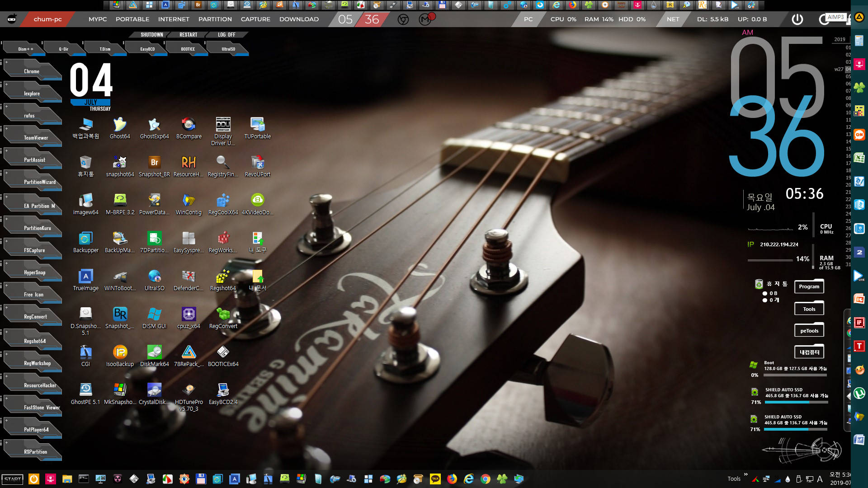
Task: Open the RegistryFinder desktop icon
Action: [223, 166]
